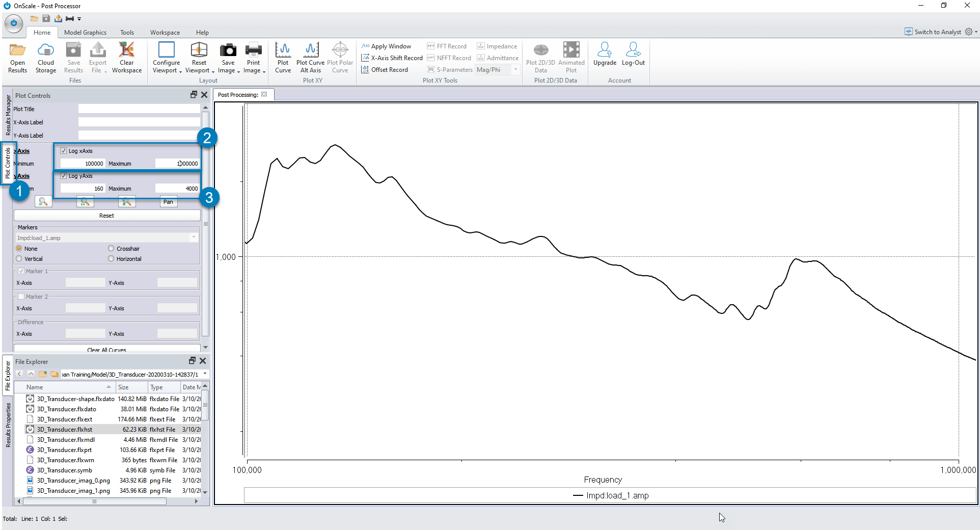Open the Impd:load_1.amp markers dropdown
Image resolution: width=980 pixels, height=530 pixels.
194,238
